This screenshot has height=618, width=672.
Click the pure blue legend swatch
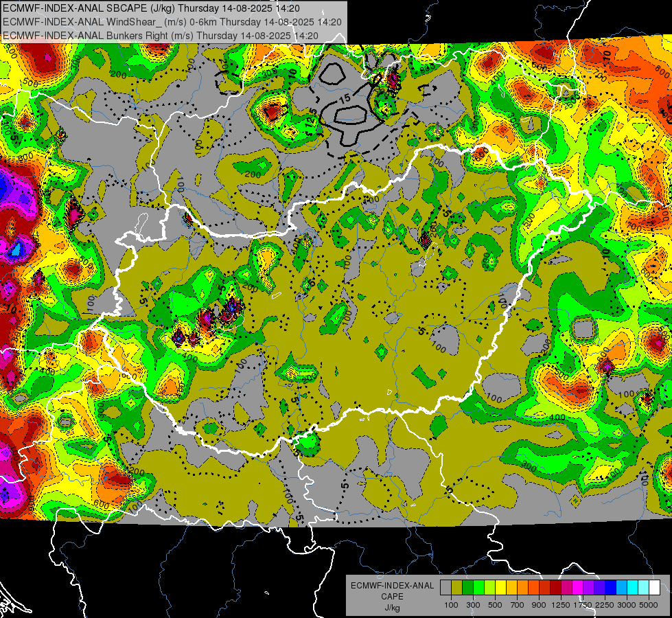pyautogui.click(x=610, y=588)
